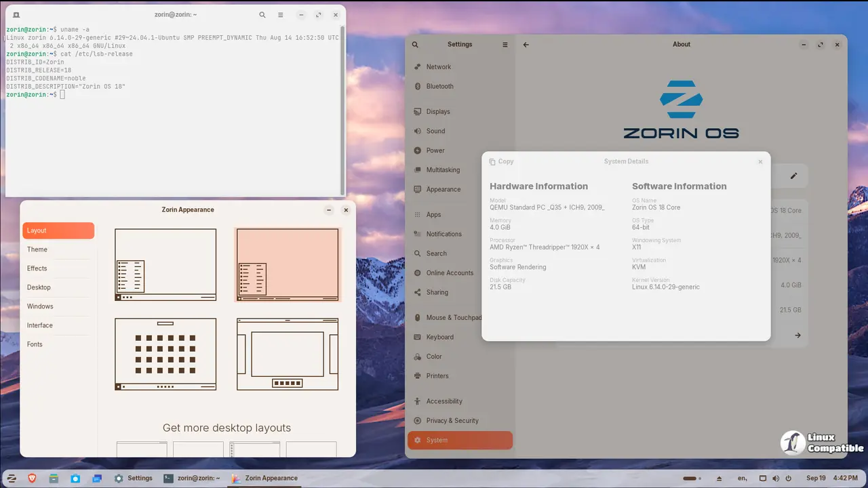Click the Settings sidebar search icon

[415, 45]
